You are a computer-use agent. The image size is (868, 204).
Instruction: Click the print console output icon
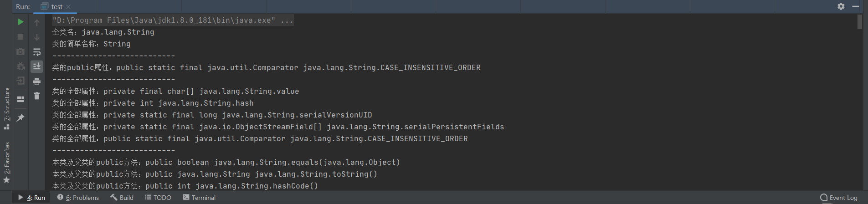pos(37,82)
